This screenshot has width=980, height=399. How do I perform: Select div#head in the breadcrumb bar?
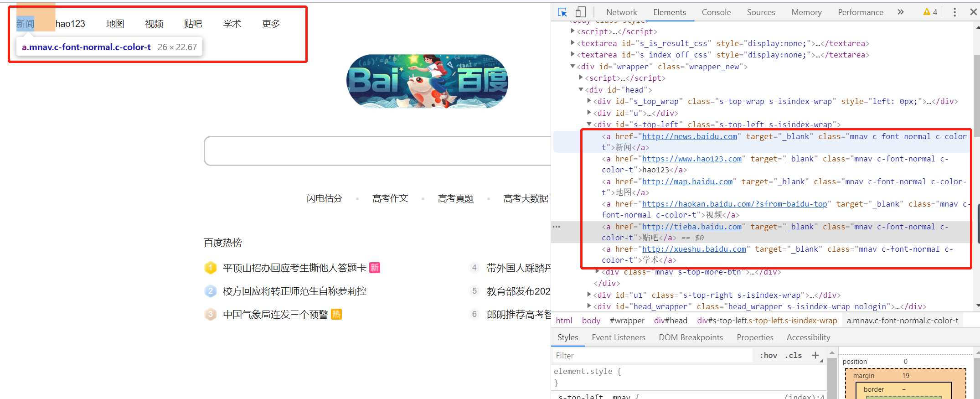click(671, 321)
